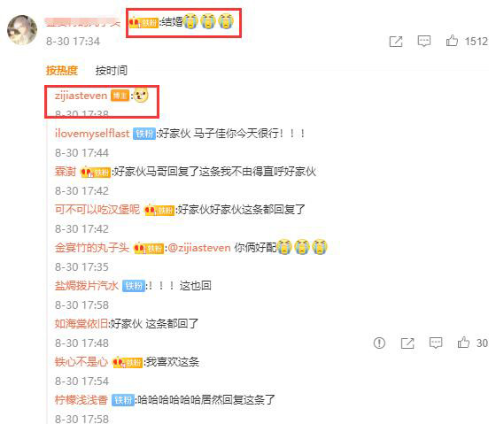
Task: Open 盐焗拨片汽水 user profile
Action: [87, 286]
